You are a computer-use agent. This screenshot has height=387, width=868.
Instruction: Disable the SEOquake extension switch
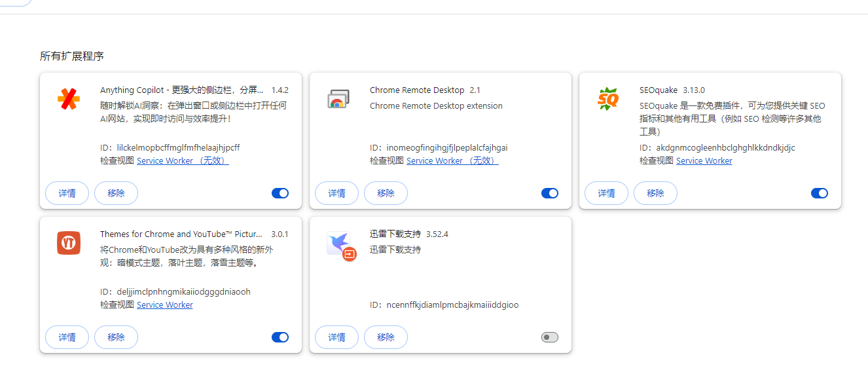[820, 193]
